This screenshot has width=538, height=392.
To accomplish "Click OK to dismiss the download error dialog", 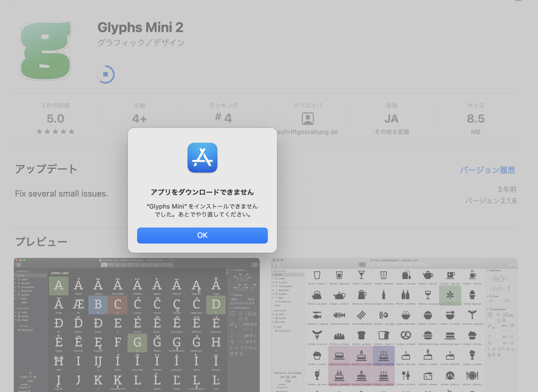I will [x=202, y=235].
